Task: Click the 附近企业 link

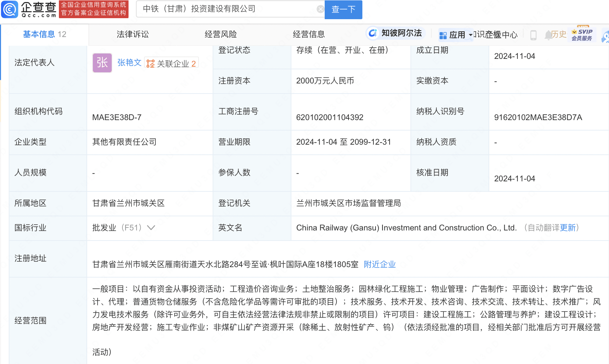Action: [380, 264]
